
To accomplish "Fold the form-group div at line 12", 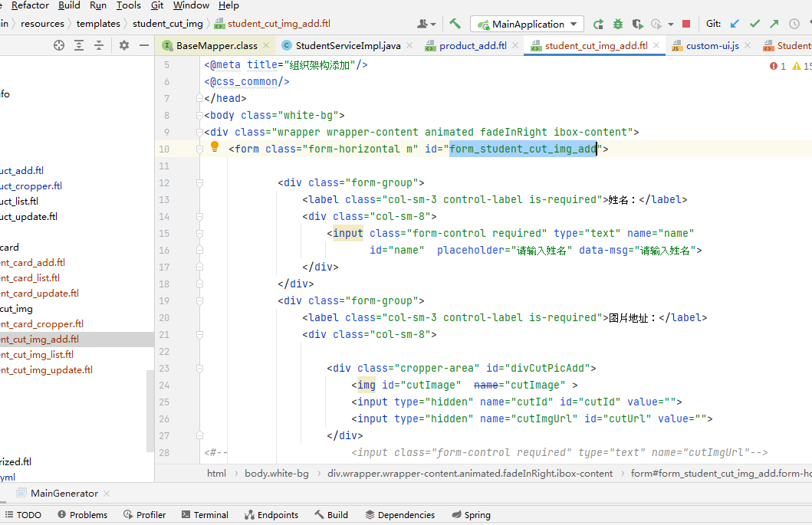I will click(x=199, y=182).
